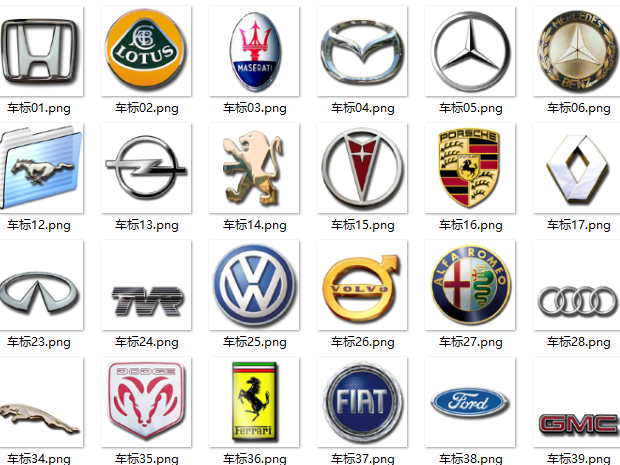Select the Volvo logo thumbnail
The image size is (620, 465).
point(362,285)
